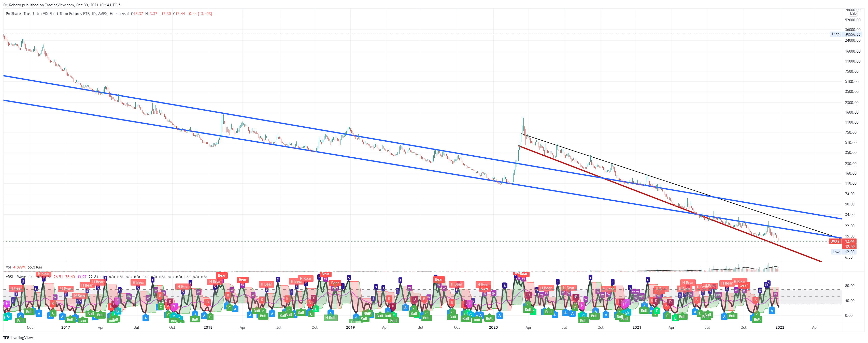
Task: Click the low value L12.30
Action: pos(165,14)
